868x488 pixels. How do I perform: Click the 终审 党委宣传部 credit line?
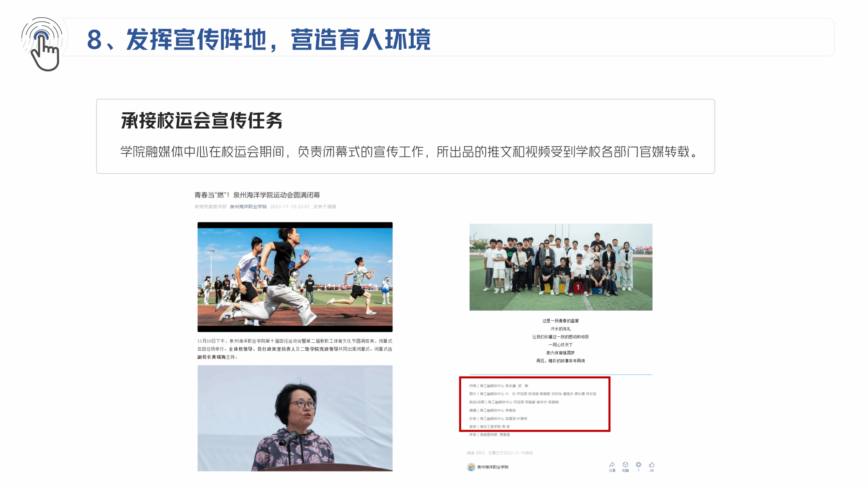coord(490,435)
